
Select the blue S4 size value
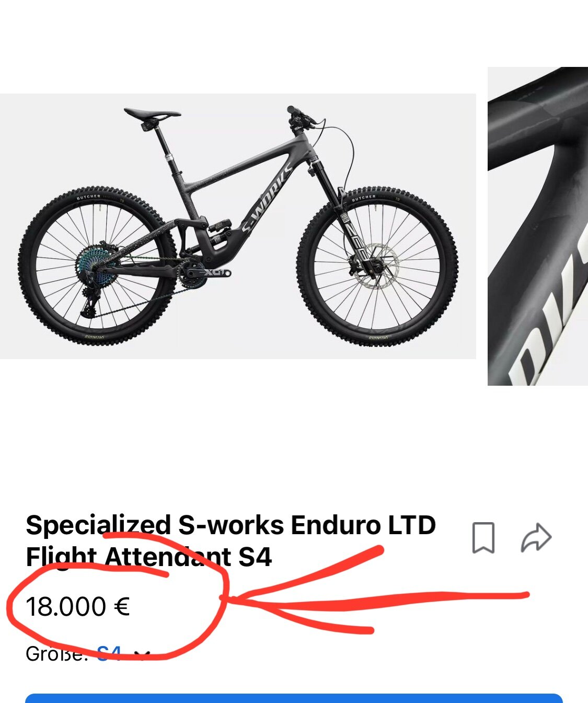109,653
